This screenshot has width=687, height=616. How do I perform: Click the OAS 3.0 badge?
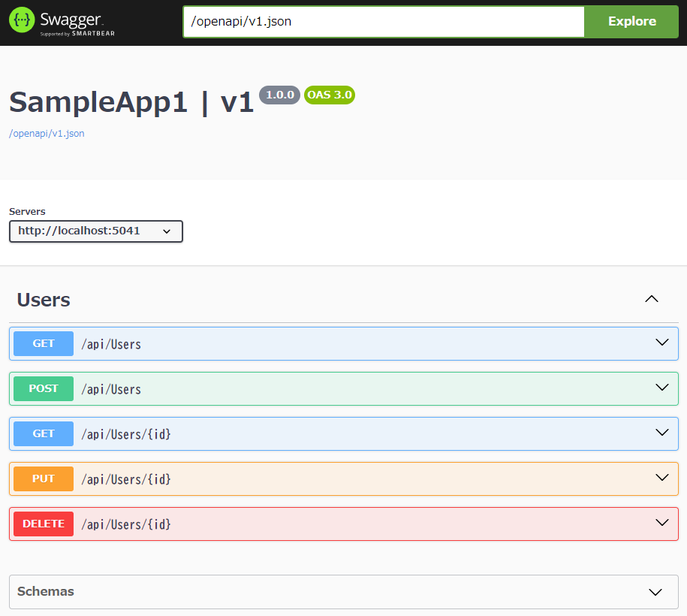click(330, 95)
